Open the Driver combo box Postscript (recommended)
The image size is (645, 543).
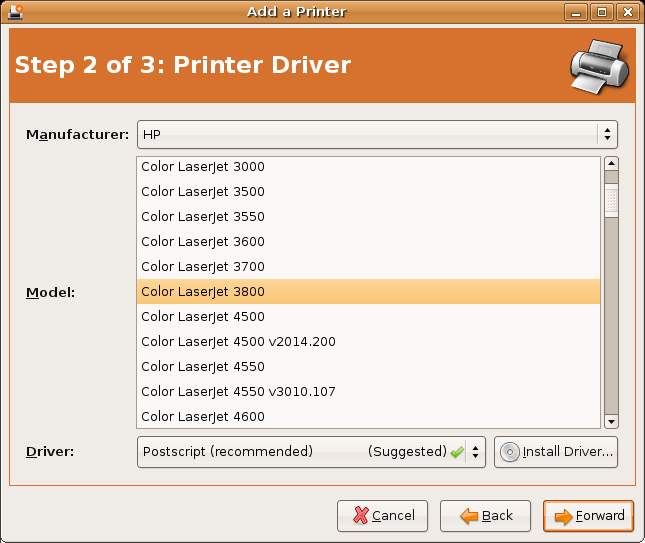pyautogui.click(x=311, y=452)
